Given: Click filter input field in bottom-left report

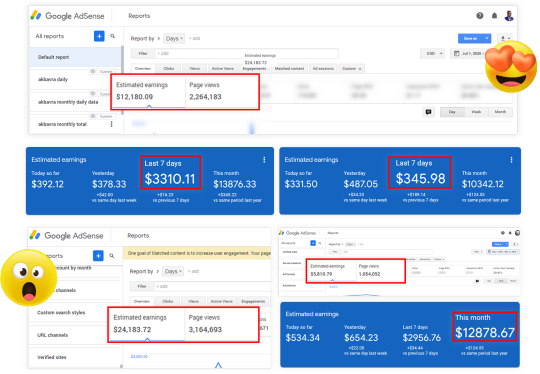Looking at the screenshot, I should tap(212, 286).
